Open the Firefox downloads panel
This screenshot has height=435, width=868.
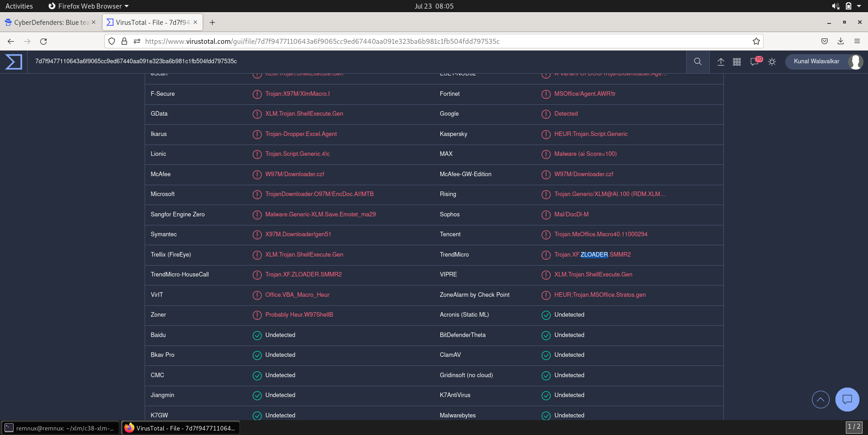point(841,41)
